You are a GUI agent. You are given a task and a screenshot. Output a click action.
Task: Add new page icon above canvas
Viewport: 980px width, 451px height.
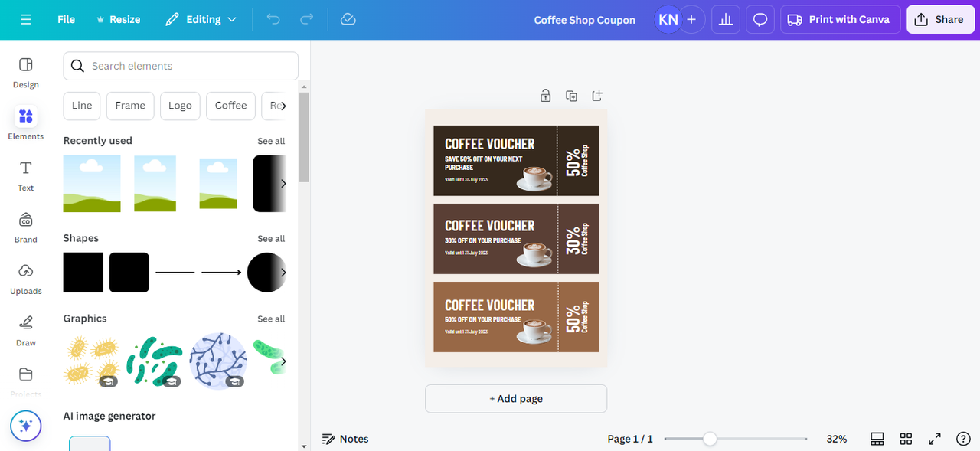[x=597, y=96]
